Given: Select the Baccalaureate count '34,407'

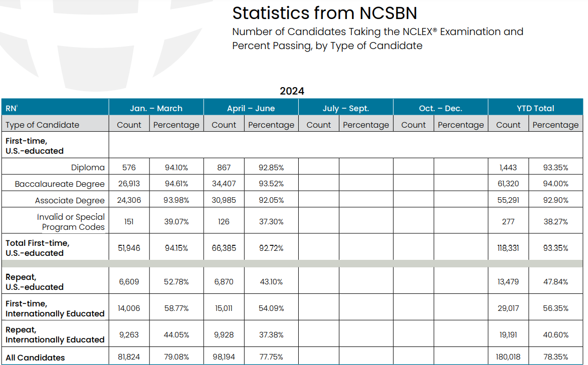Looking at the screenshot, I should click(224, 184).
